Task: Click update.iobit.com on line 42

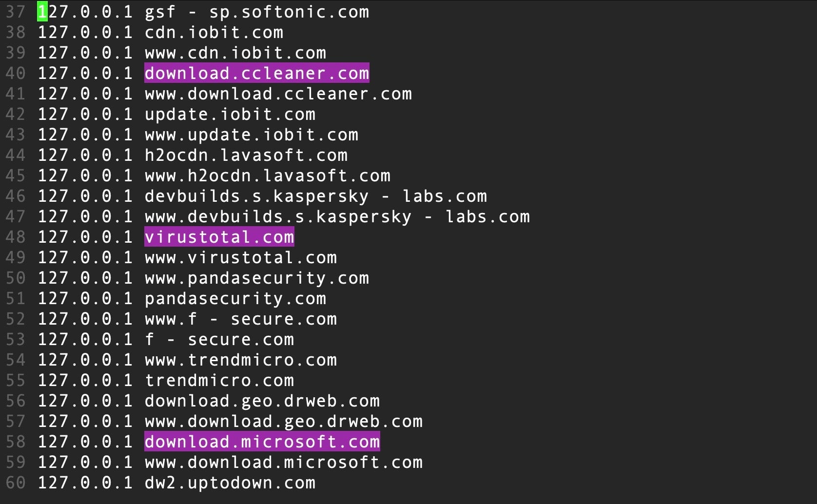Action: click(230, 114)
